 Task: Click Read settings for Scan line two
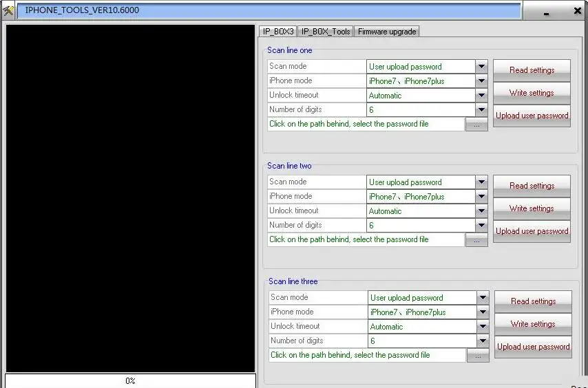point(532,186)
